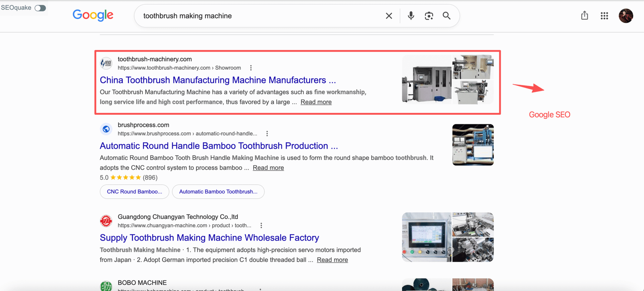
Task: Click the 5.0 star rating (896)
Action: click(129, 177)
